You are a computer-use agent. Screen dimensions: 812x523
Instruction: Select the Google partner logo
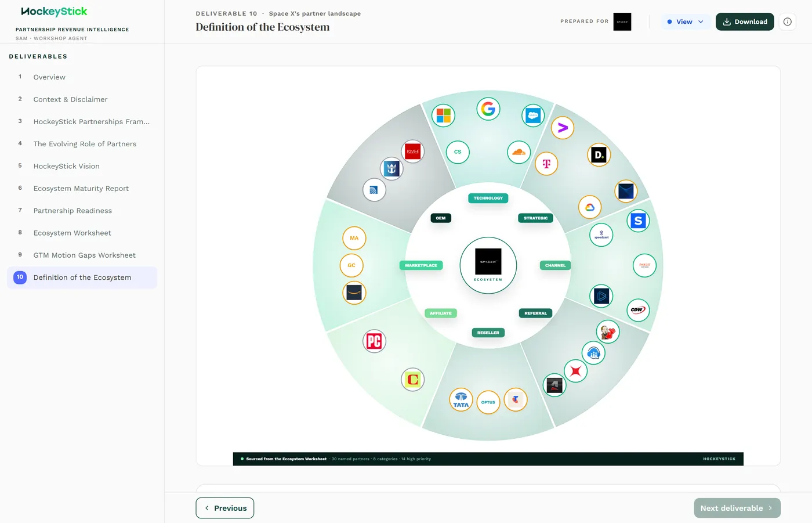(488, 109)
